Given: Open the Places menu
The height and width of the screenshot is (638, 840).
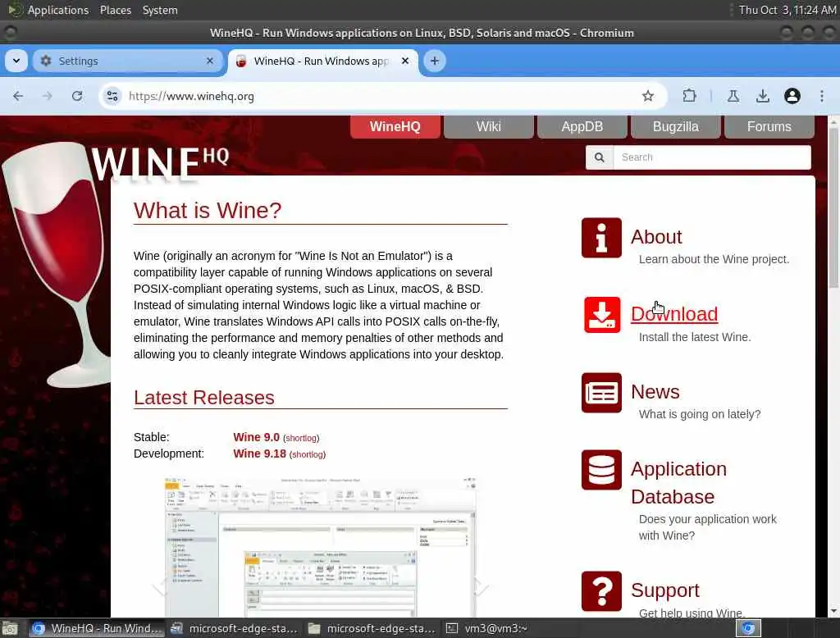Looking at the screenshot, I should pos(116,10).
